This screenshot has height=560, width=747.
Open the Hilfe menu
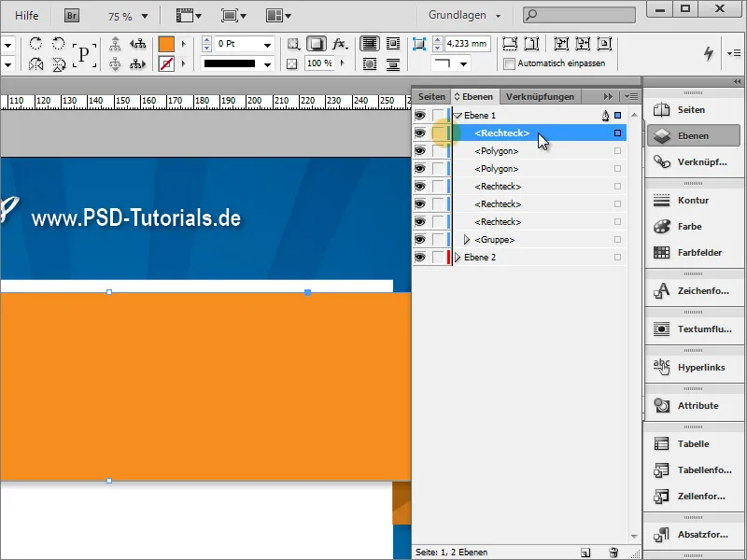(x=27, y=16)
